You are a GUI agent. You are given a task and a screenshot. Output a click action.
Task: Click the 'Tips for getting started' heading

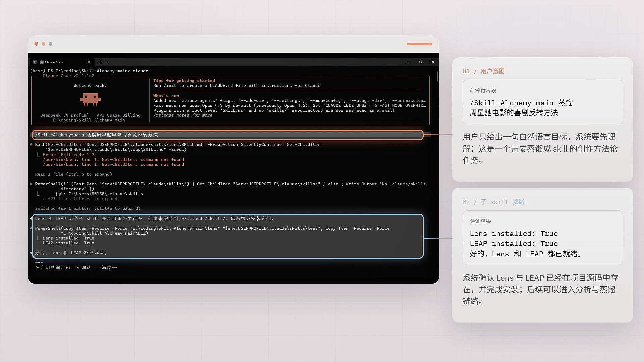(x=184, y=81)
